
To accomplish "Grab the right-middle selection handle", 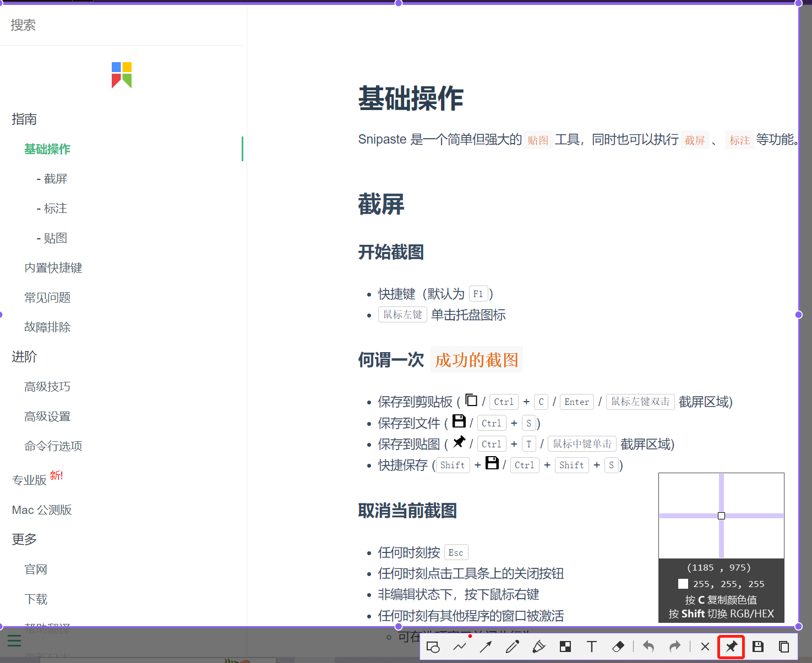I will 799,315.
